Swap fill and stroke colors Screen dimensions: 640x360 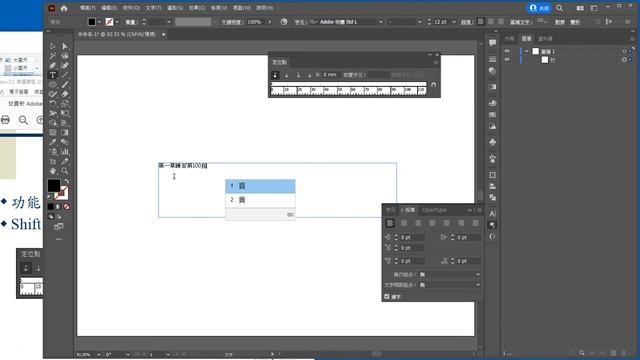click(x=67, y=181)
